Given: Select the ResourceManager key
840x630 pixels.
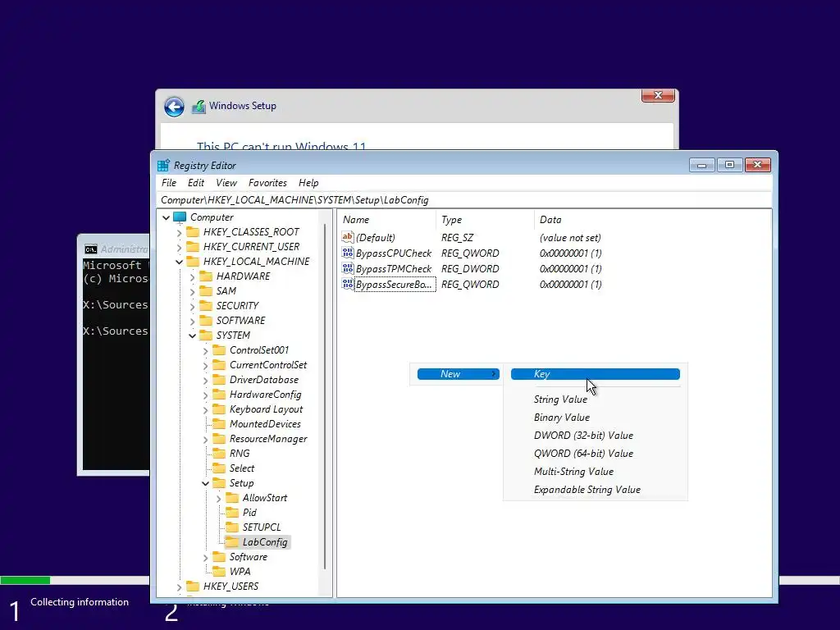Looking at the screenshot, I should click(268, 439).
